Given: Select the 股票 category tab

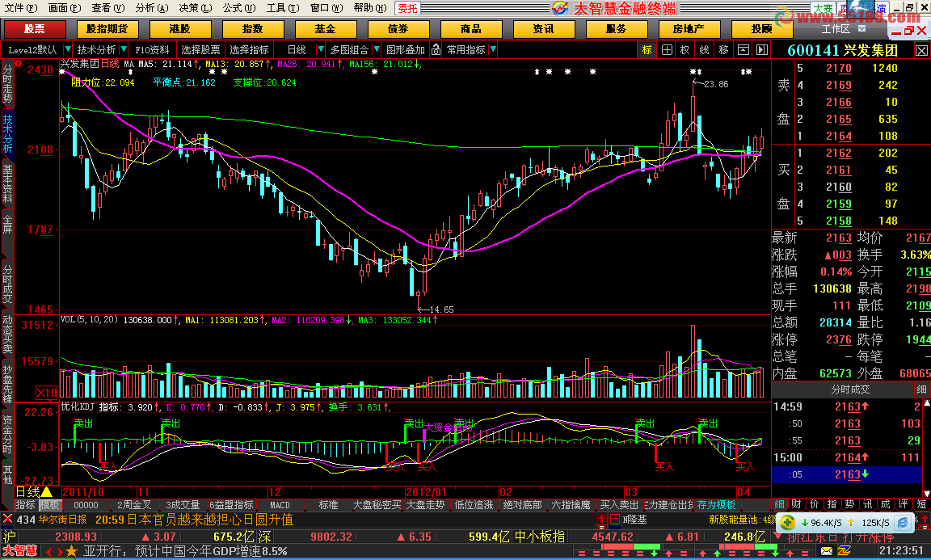Looking at the screenshot, I should (35, 28).
